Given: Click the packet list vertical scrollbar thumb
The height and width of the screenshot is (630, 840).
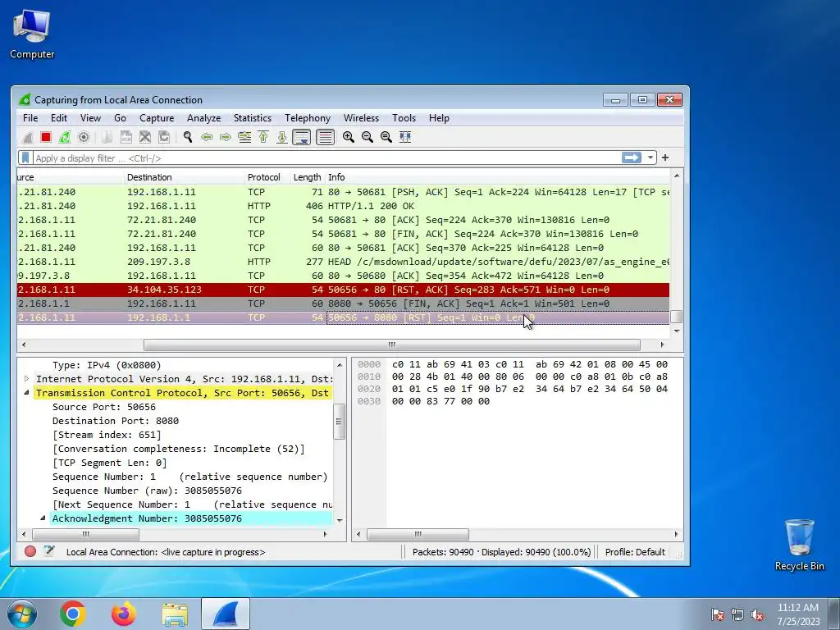Looking at the screenshot, I should (677, 317).
